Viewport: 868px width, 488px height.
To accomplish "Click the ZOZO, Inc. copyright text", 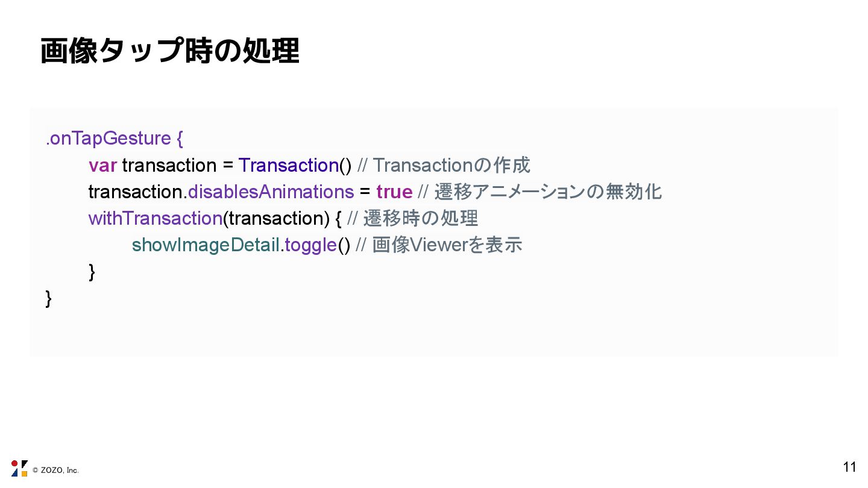I will pyautogui.click(x=55, y=470).
